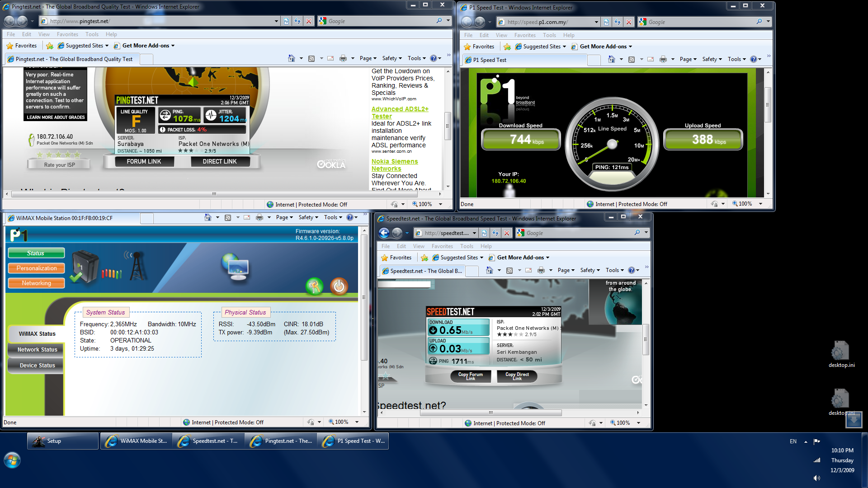Click the Home icon in Pingtest toolbar
868x488 pixels.
click(292, 58)
